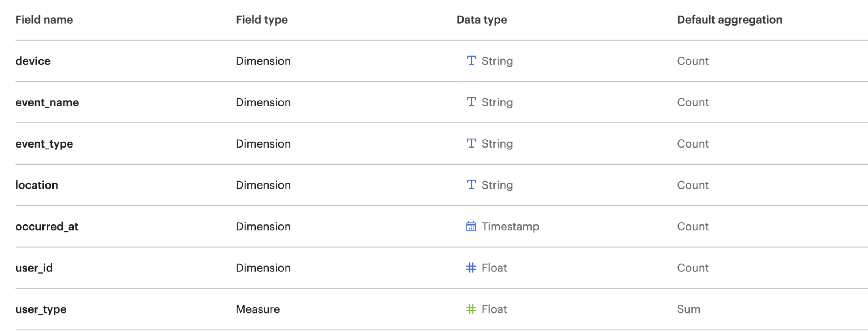Viewport: 868px width, 332px height.
Task: Click the calendar Timestamp icon for occurred_at
Action: coord(471,226)
